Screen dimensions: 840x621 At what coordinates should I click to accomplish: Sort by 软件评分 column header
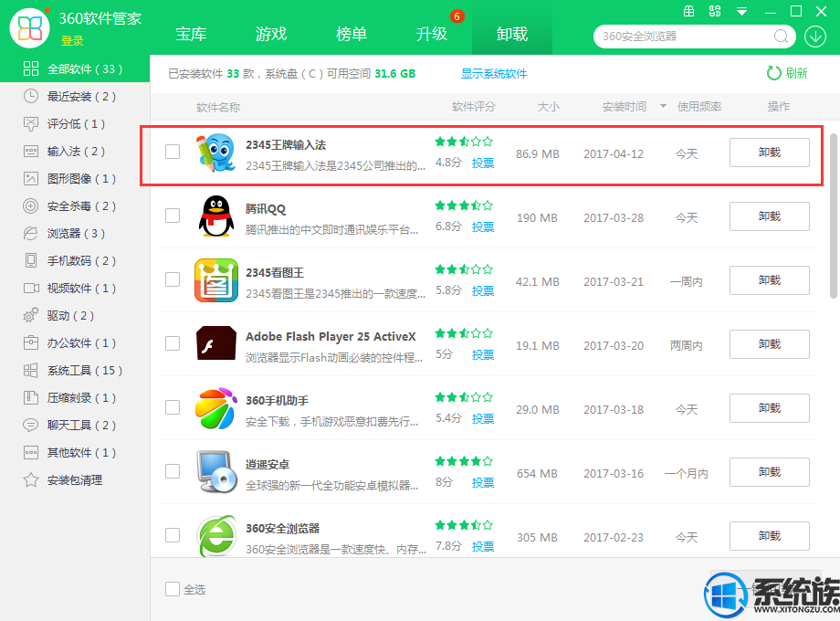474,106
